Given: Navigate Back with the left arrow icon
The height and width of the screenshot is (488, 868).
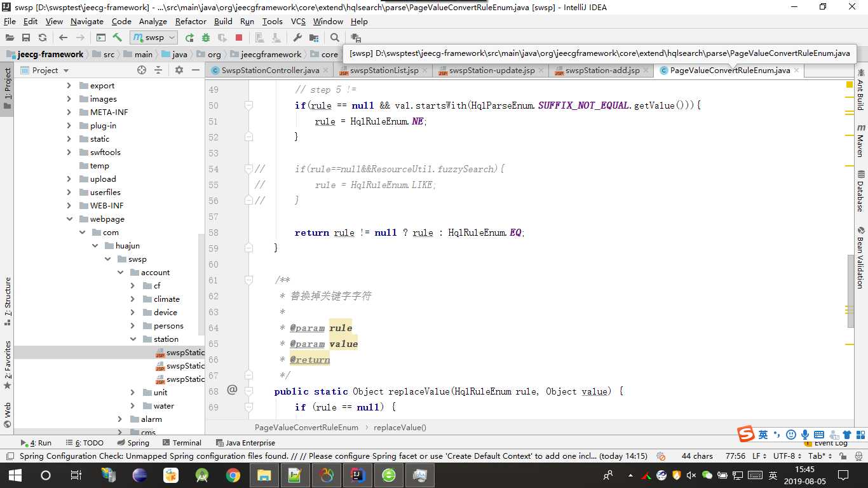Looking at the screenshot, I should pos(63,37).
